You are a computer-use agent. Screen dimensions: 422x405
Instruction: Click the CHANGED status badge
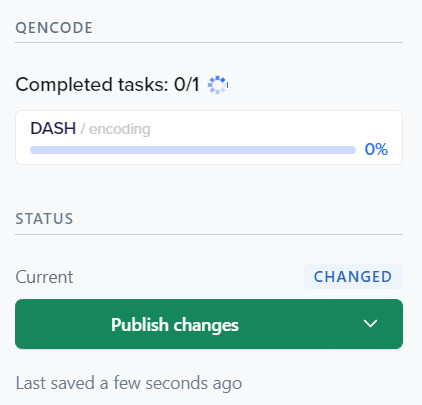point(353,277)
